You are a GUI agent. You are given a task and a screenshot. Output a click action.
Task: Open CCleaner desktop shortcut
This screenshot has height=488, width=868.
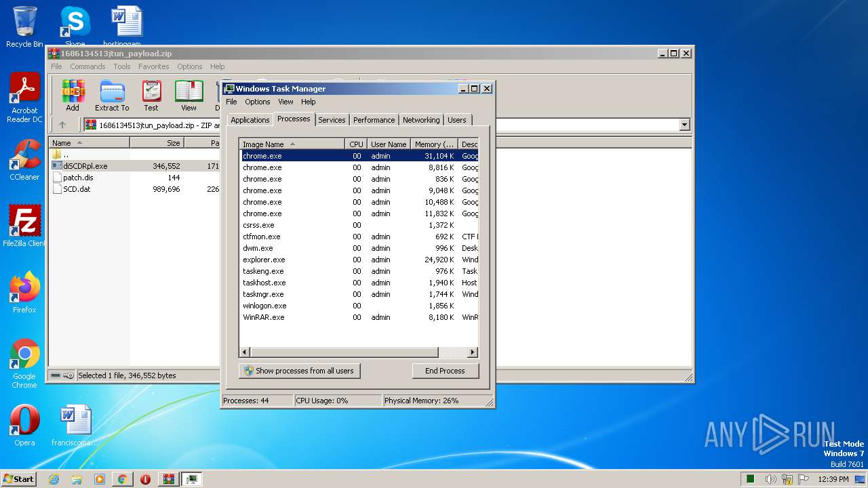24,160
